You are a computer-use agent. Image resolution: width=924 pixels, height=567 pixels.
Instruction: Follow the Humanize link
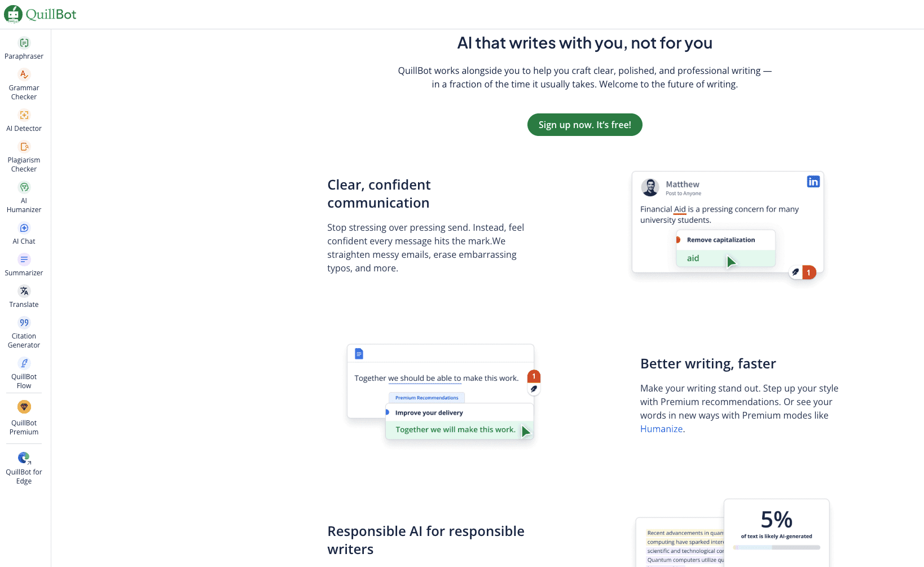(x=661, y=429)
